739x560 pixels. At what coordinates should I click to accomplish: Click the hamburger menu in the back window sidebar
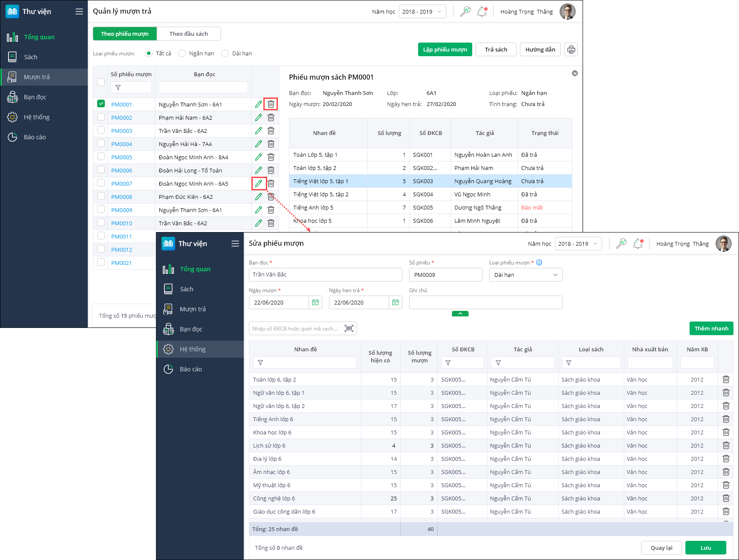pyautogui.click(x=79, y=11)
